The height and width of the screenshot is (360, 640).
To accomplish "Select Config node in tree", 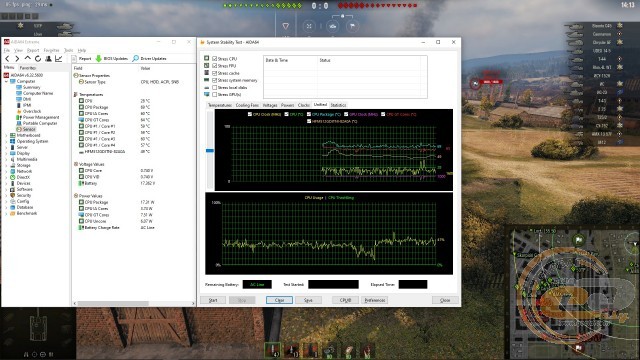I will [x=23, y=201].
